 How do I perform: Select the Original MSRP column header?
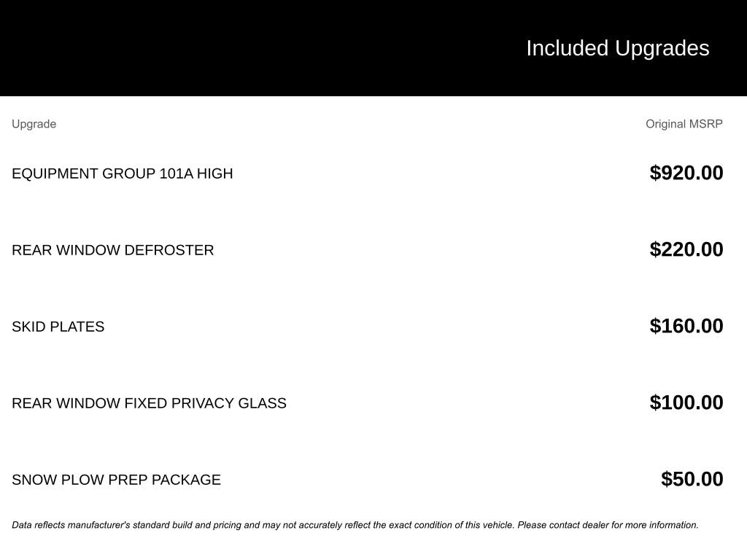click(684, 124)
